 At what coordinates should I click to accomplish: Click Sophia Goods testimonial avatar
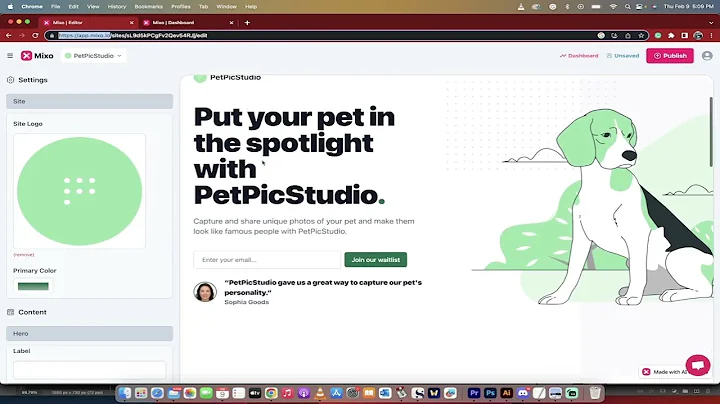(x=205, y=292)
